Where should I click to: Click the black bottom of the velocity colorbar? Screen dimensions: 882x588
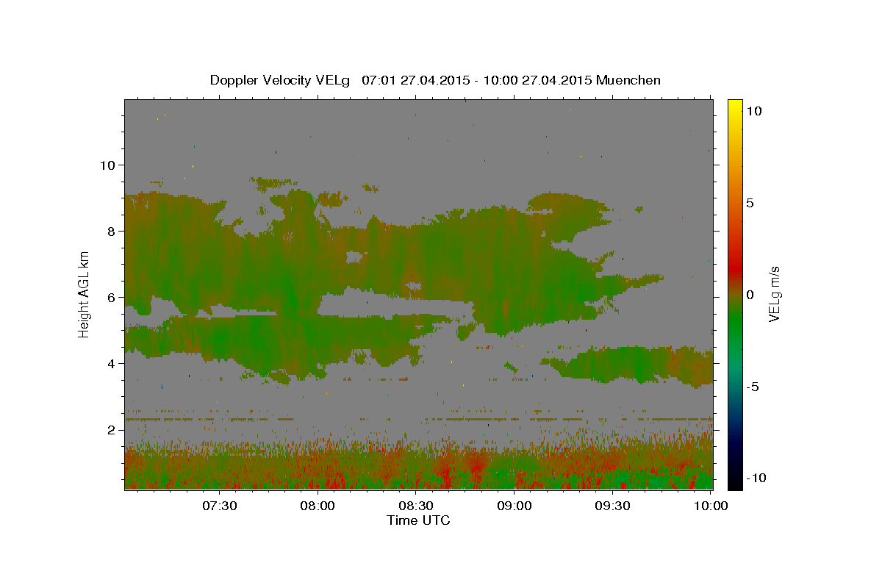pos(735,481)
